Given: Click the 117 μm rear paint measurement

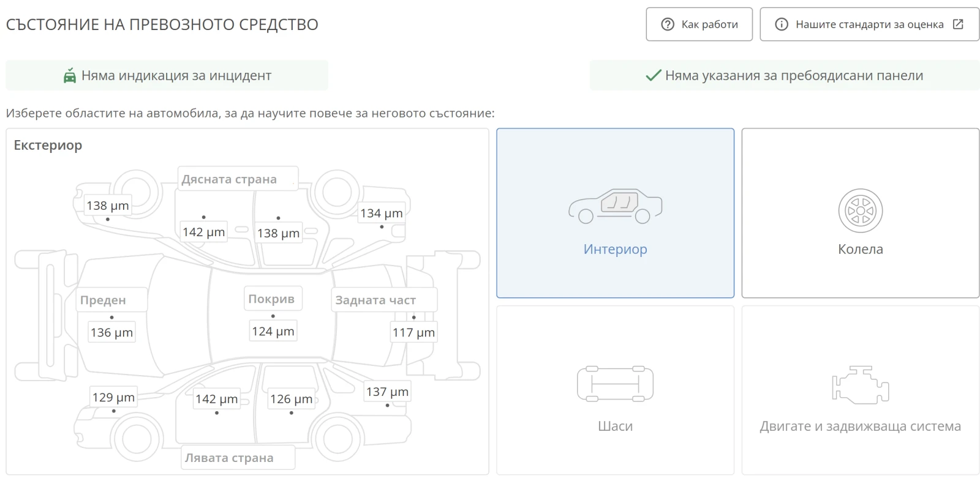Looking at the screenshot, I should tap(413, 332).
